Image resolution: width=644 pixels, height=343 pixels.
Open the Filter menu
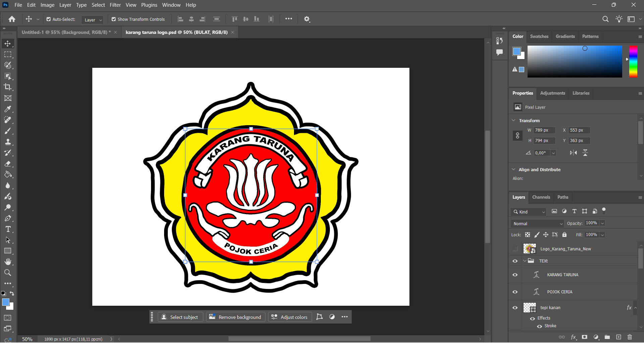pyautogui.click(x=115, y=5)
